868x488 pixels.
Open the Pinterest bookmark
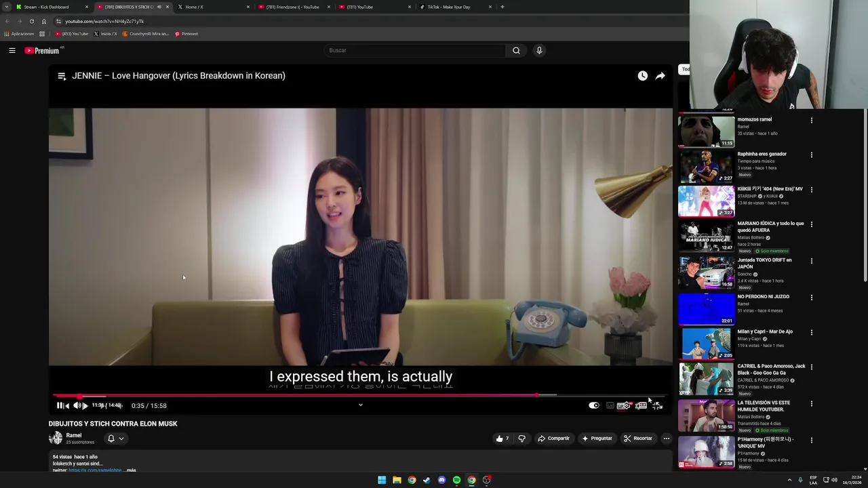click(x=186, y=34)
